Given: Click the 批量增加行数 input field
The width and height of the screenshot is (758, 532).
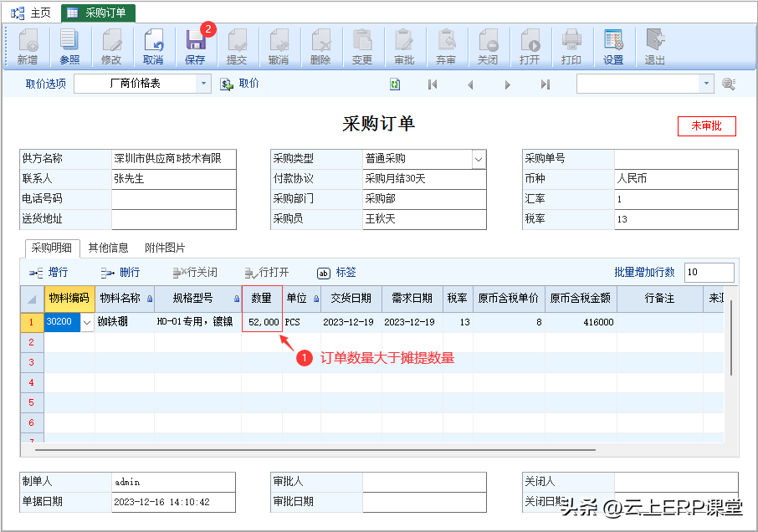Looking at the screenshot, I should click(x=709, y=272).
